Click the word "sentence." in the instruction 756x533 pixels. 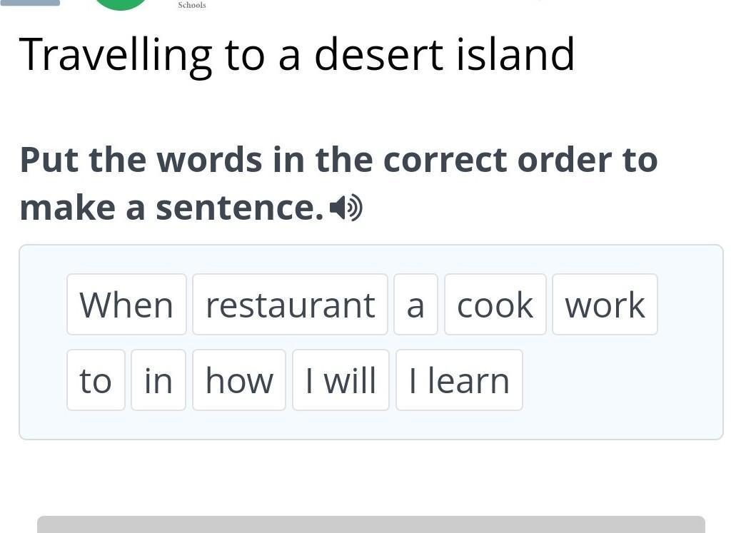(x=240, y=208)
